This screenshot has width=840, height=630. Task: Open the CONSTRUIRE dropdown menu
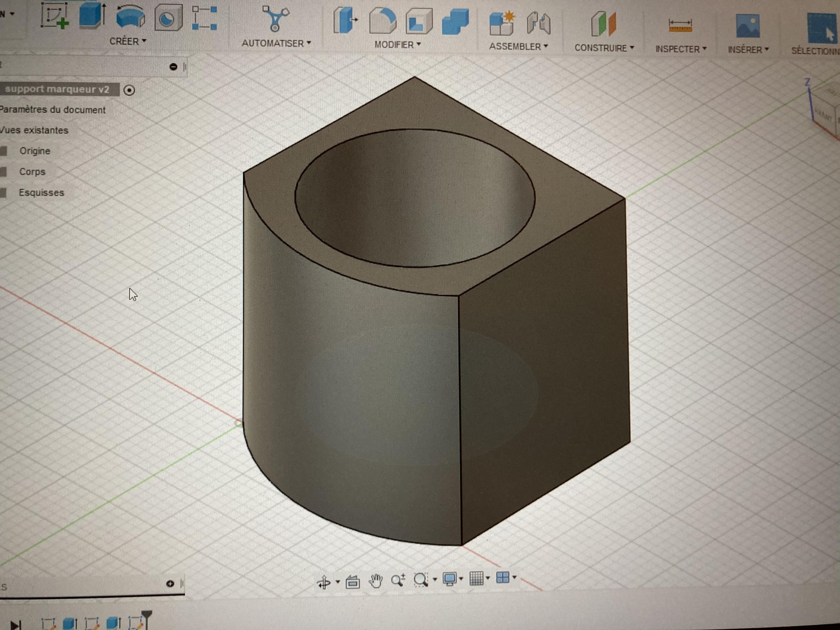pyautogui.click(x=604, y=48)
